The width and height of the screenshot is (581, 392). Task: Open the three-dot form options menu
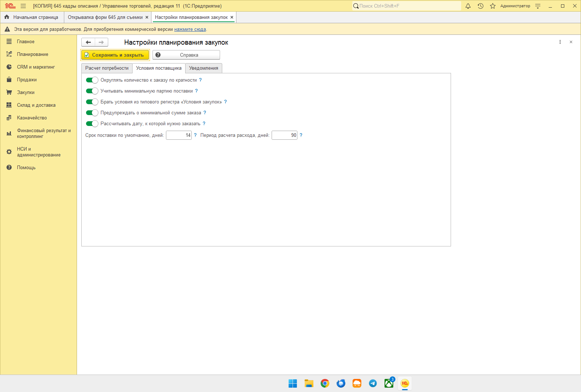point(560,42)
